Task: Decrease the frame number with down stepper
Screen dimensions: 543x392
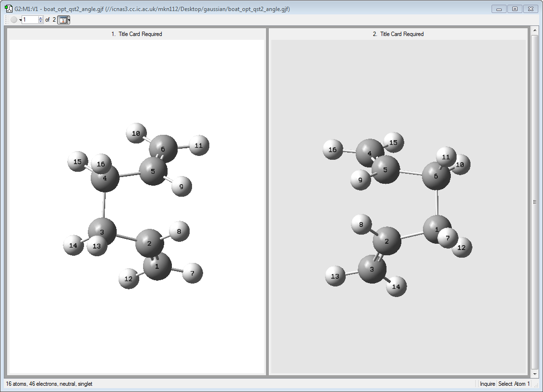Action: tap(40, 22)
